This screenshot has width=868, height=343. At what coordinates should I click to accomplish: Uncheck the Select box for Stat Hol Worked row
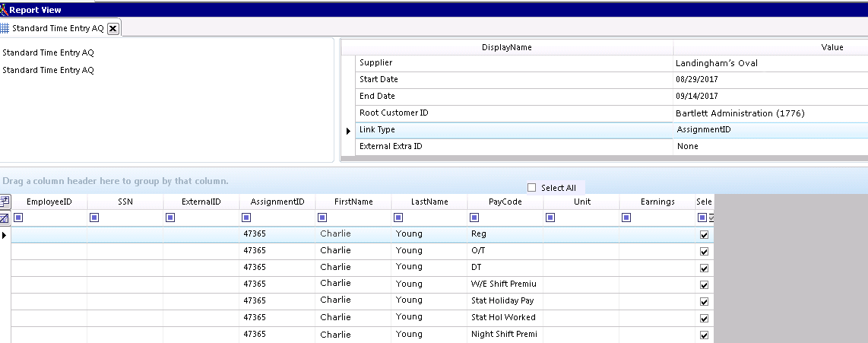click(x=704, y=318)
